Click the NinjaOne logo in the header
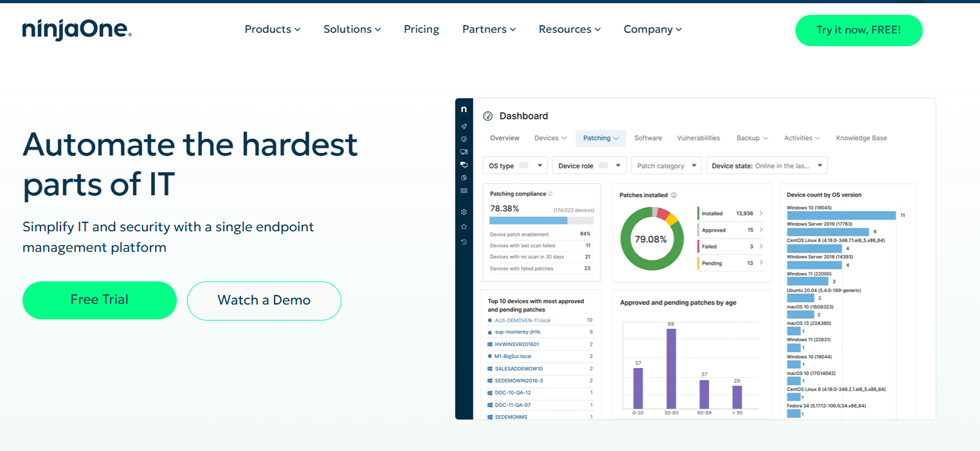The width and height of the screenshot is (980, 451). coord(77,30)
